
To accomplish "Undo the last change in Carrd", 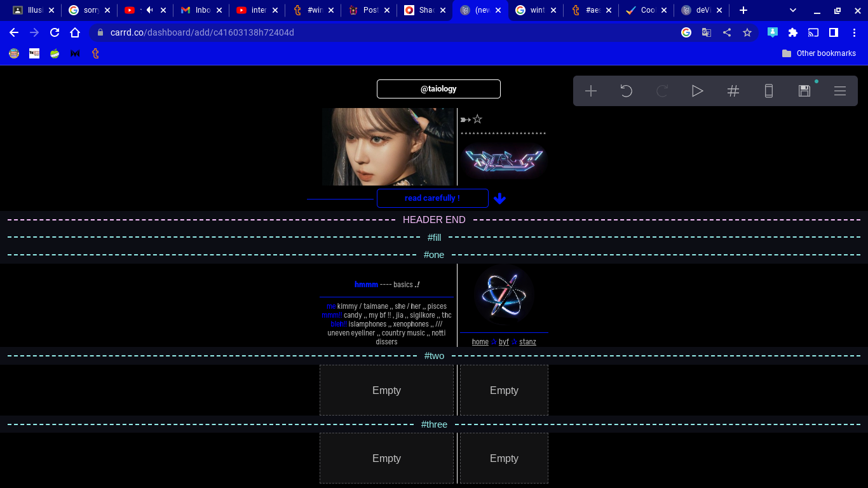I will coord(627,91).
